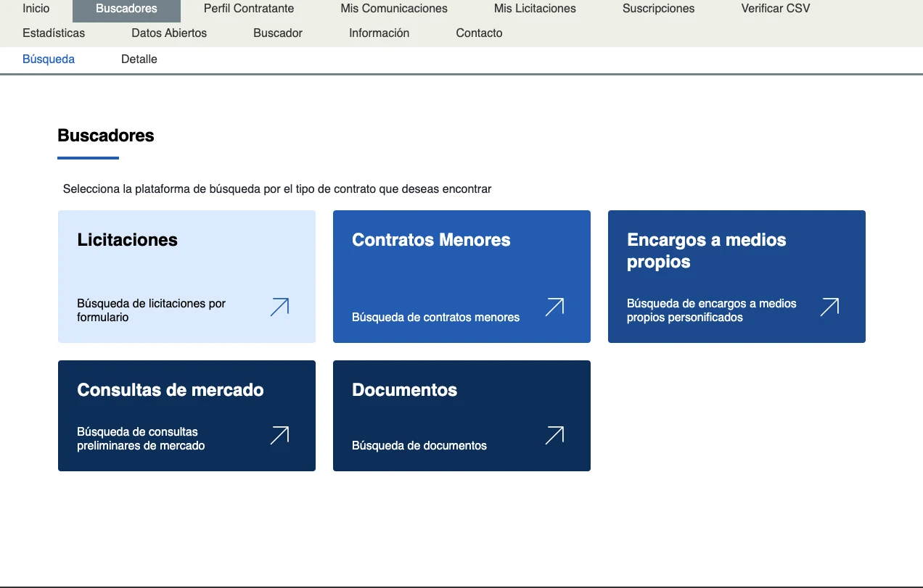Image resolution: width=923 pixels, height=588 pixels.
Task: Click 'Búsqueda de documentos' text
Action: tap(419, 445)
